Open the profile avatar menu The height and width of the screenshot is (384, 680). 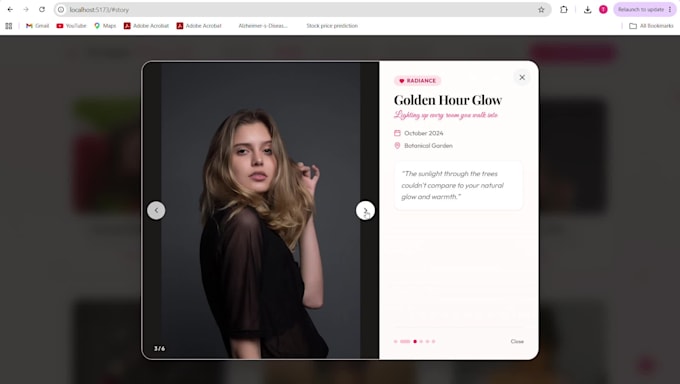(603, 10)
